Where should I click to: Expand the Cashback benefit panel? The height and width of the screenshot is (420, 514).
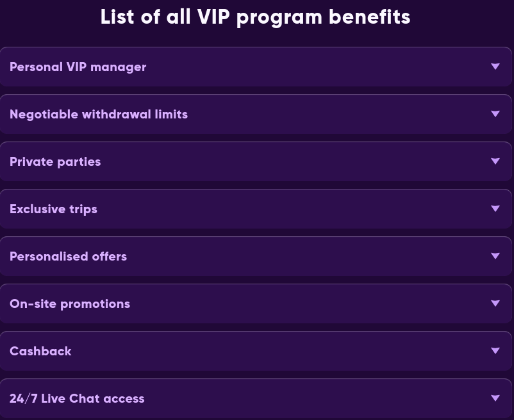point(256,351)
